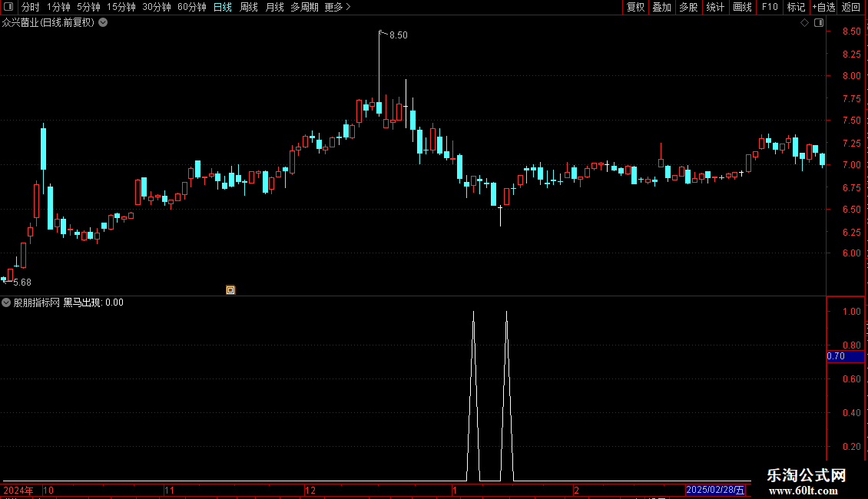Click the small square marker icon below candles
Viewport: 868px width, 499px height.
230,290
